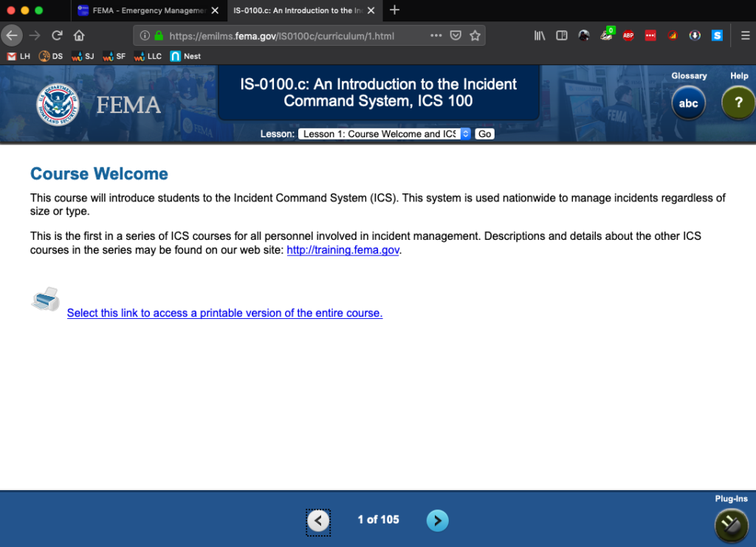Viewport: 756px width, 547px height.
Task: Open printable version of course link
Action: [224, 313]
